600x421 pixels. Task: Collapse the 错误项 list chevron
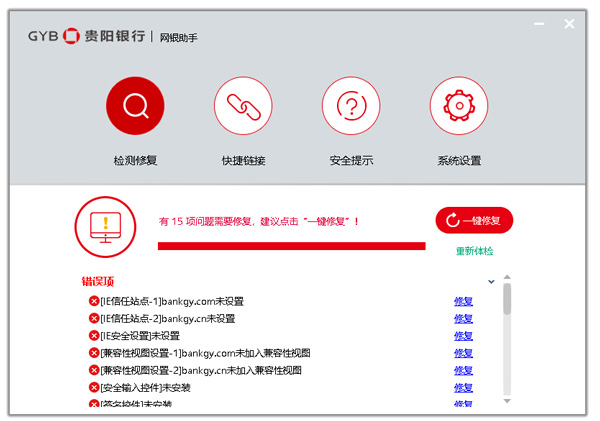[x=491, y=282]
